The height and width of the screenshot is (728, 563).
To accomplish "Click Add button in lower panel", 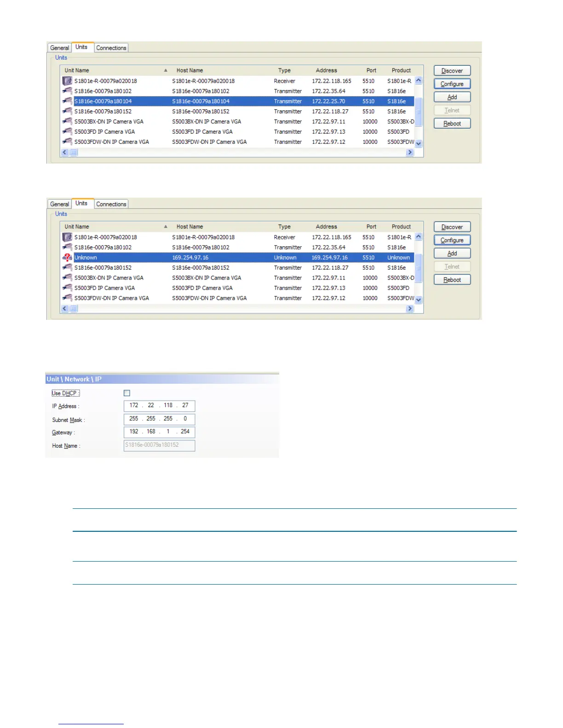I will 452,254.
